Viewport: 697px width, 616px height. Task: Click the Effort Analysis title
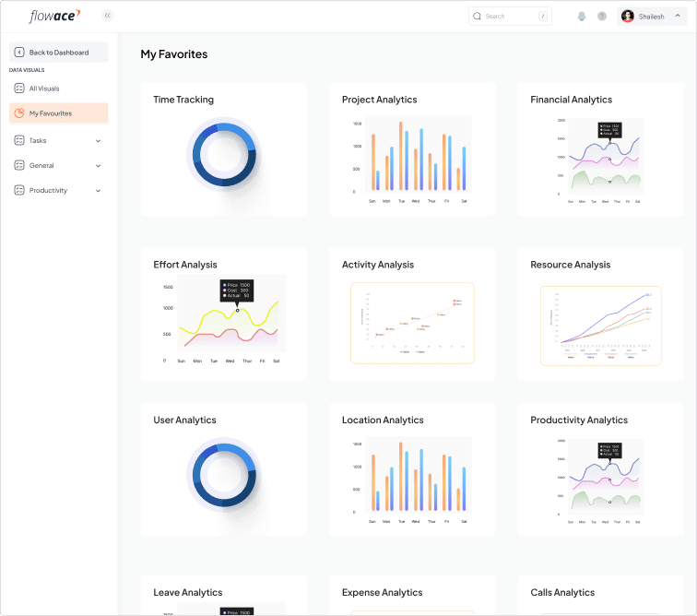click(x=185, y=265)
